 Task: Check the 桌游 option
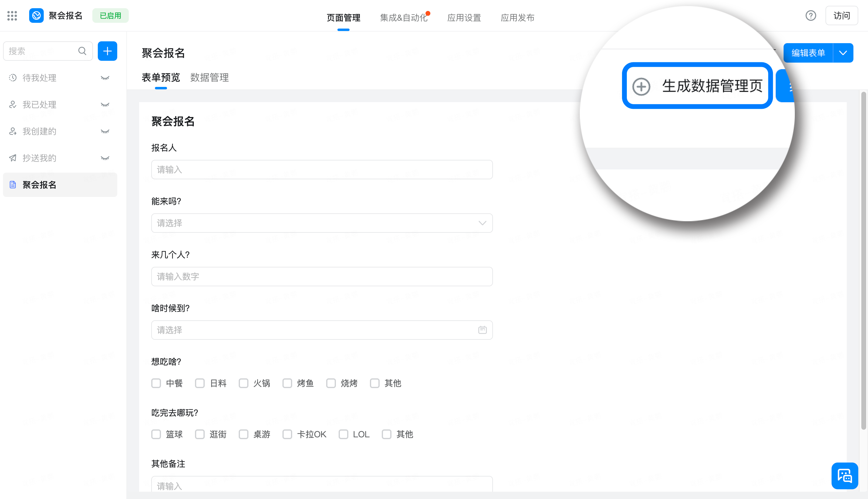coord(244,434)
